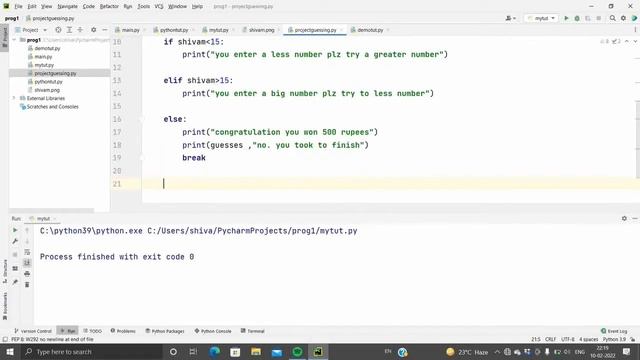The width and height of the screenshot is (640, 360).
Task: Open the Python Packages tool window
Action: pos(165,331)
